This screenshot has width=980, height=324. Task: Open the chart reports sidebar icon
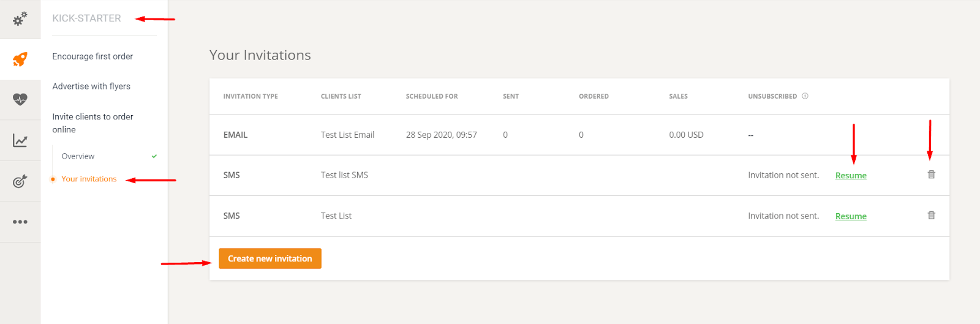[20, 140]
